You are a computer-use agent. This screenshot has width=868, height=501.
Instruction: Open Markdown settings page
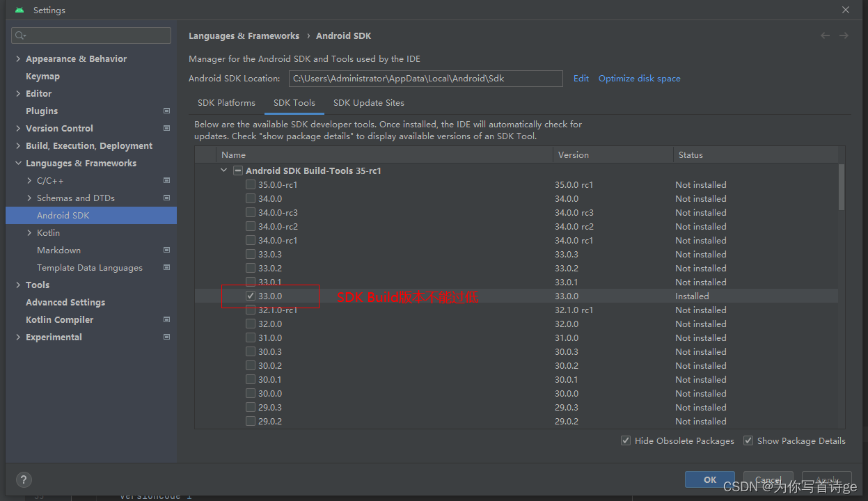tap(58, 250)
